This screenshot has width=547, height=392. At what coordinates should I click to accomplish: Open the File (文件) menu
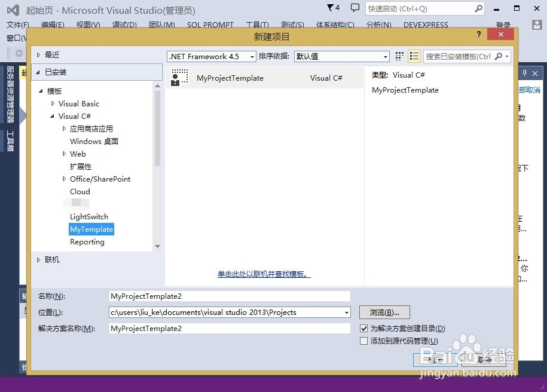pyautogui.click(x=18, y=24)
